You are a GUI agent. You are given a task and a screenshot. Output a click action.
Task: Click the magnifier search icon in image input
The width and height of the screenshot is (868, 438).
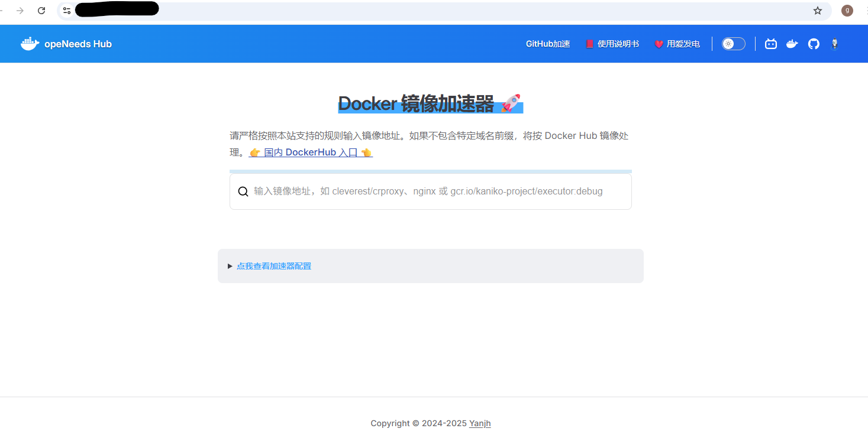(x=243, y=192)
